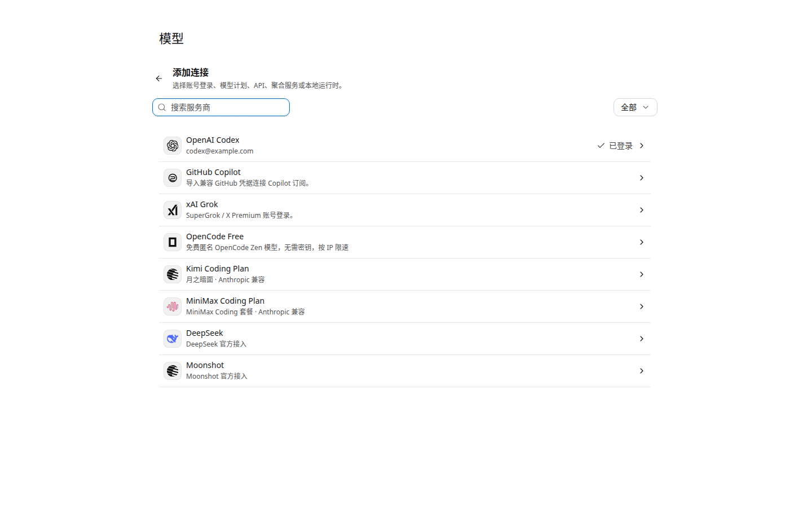
Task: Expand the xAI Grok row chevron
Action: pyautogui.click(x=642, y=210)
